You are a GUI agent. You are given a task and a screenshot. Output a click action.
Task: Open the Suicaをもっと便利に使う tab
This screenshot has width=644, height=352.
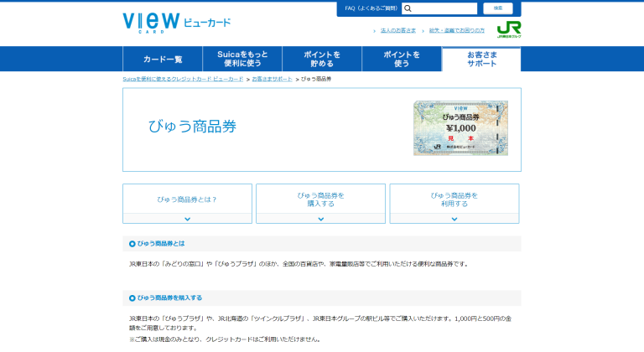click(x=242, y=60)
